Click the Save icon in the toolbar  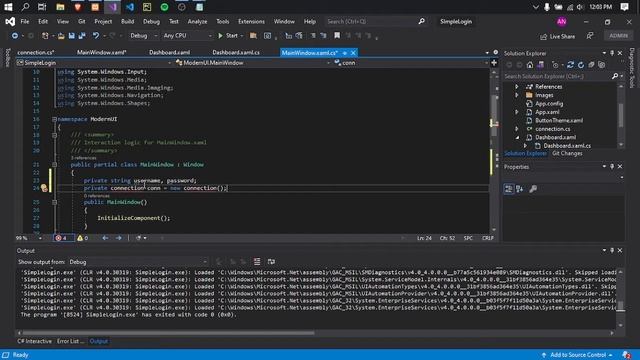(x=71, y=36)
